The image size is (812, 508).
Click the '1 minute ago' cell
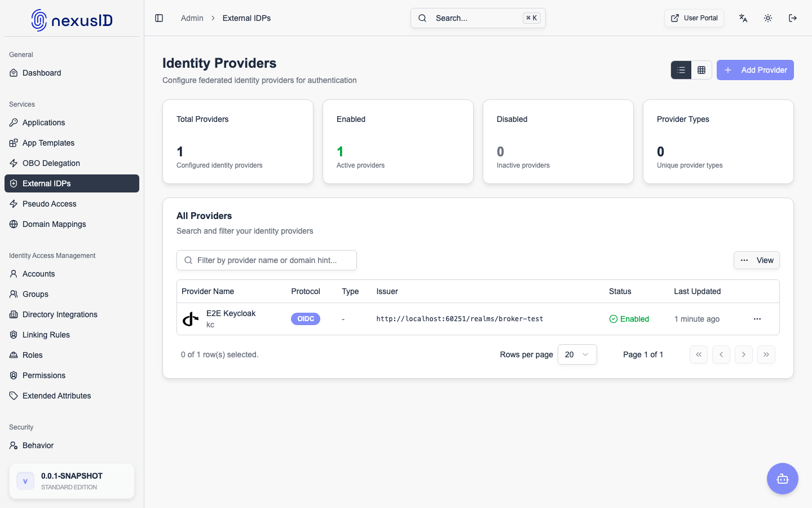click(x=697, y=319)
